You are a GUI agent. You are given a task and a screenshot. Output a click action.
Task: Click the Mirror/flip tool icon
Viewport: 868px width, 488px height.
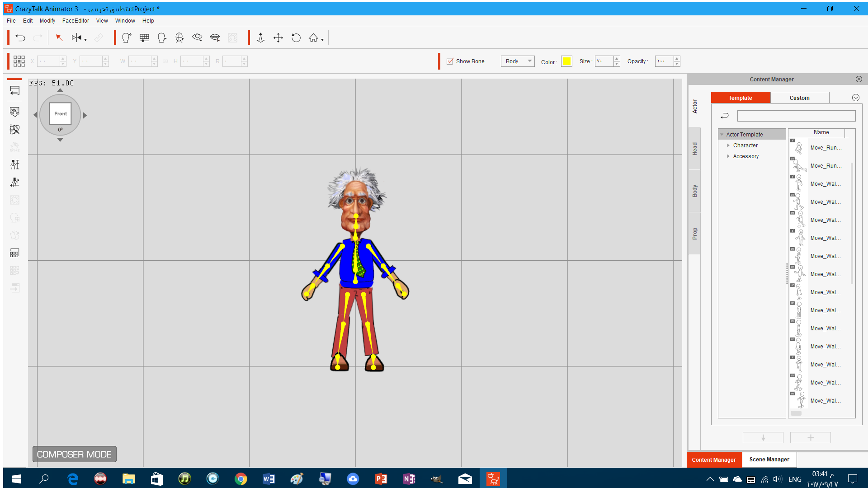tap(76, 38)
